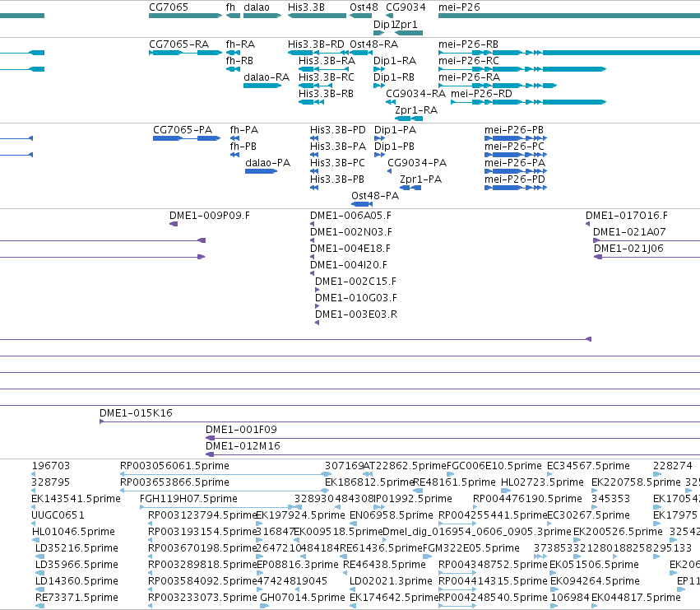The width and height of the screenshot is (700, 610).
Task: Click the dalao gene label
Action: pyautogui.click(x=257, y=7)
